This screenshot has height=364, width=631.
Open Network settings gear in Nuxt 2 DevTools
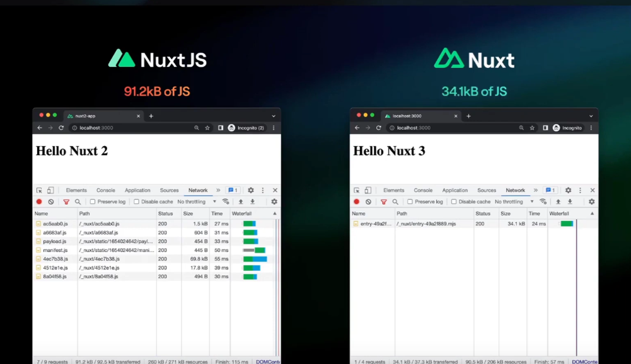point(274,202)
